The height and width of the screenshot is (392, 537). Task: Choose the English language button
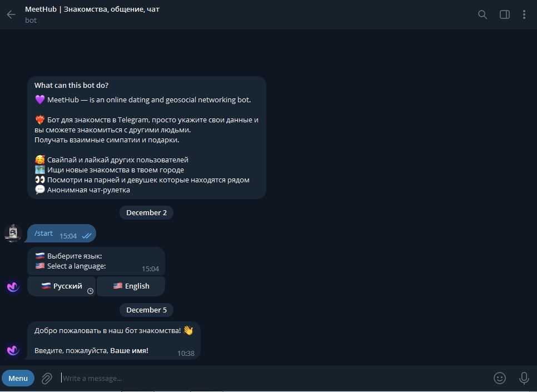[x=131, y=286]
